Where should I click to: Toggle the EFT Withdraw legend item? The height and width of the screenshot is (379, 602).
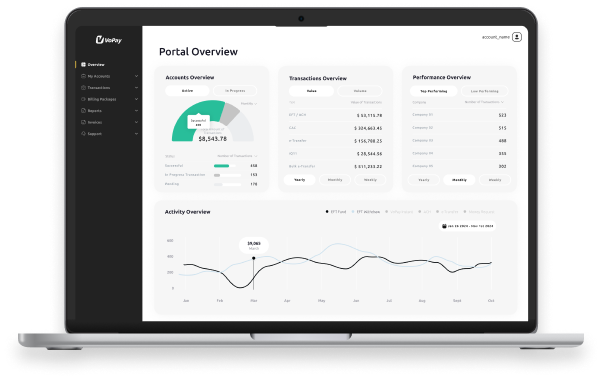366,212
